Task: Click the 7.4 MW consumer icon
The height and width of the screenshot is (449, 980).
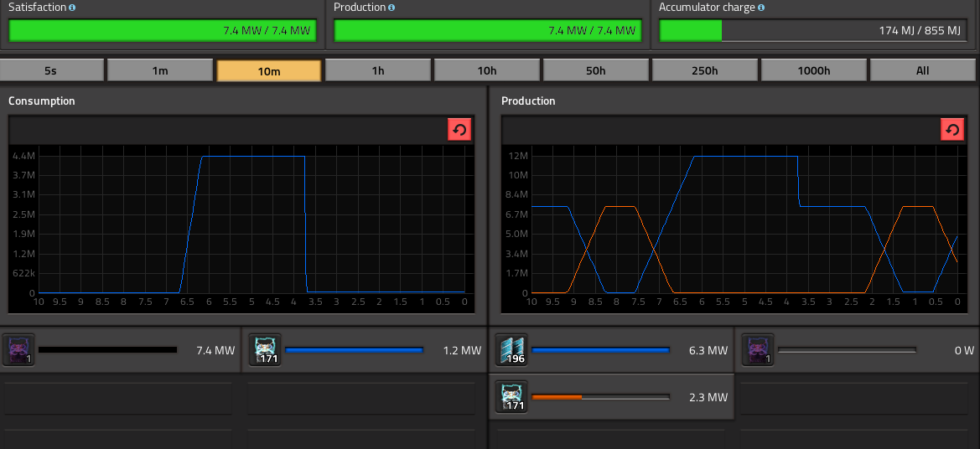Action: pyautogui.click(x=18, y=349)
